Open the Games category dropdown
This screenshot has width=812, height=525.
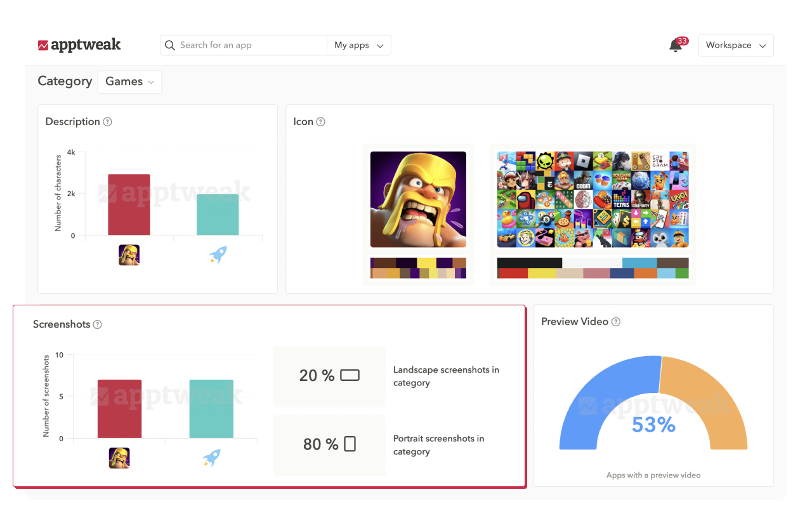tap(129, 82)
